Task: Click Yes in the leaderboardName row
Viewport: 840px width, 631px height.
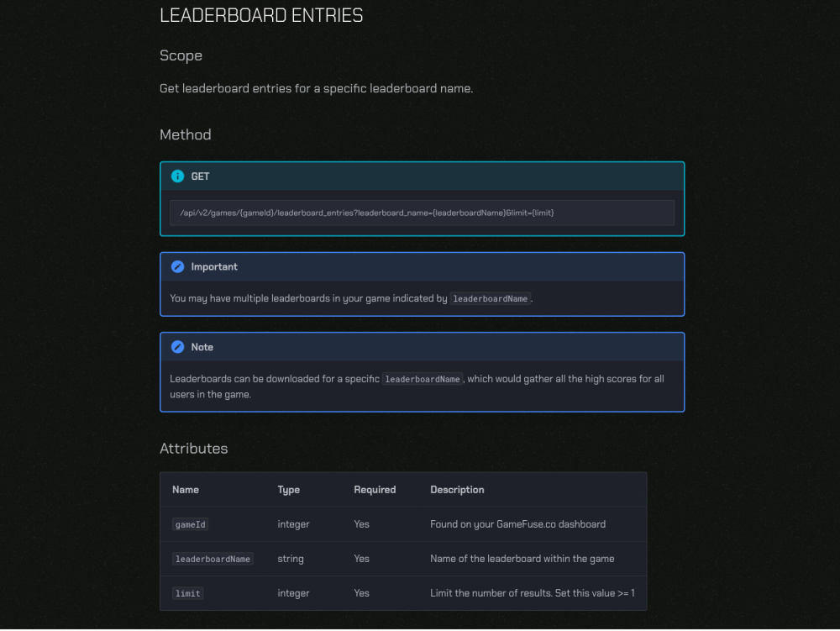Action: pyautogui.click(x=361, y=559)
